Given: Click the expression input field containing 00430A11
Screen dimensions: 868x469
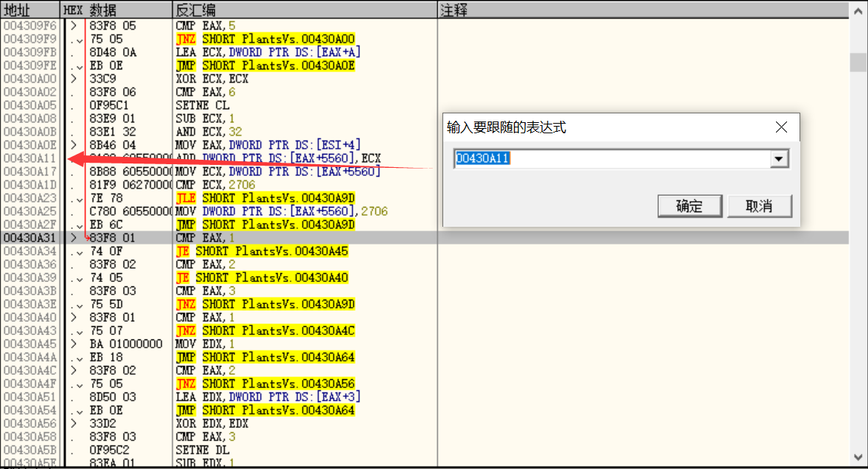Looking at the screenshot, I should pos(612,159).
